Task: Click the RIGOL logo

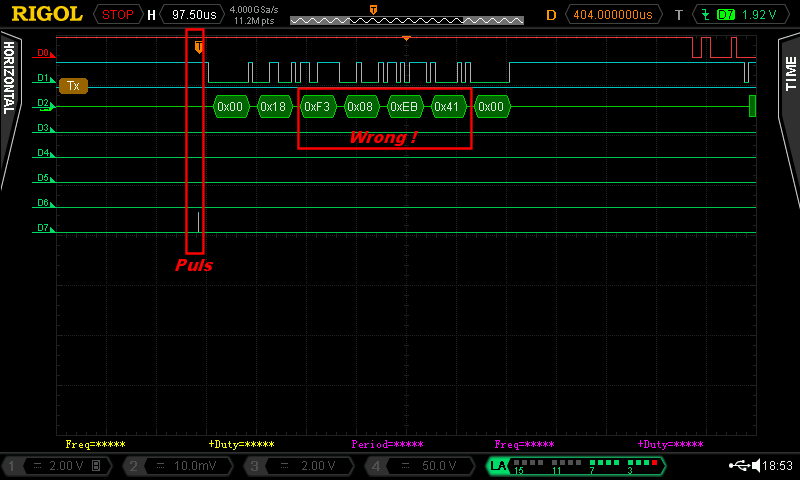Action: pos(47,14)
